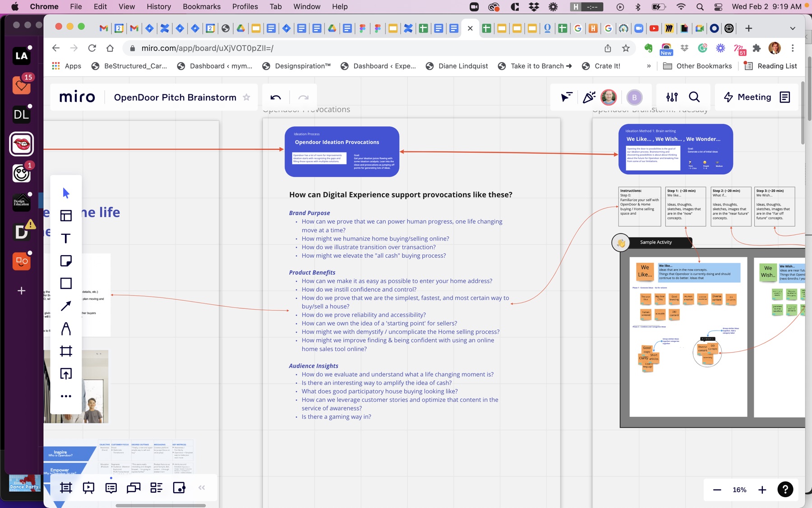The width and height of the screenshot is (812, 508).
Task: Add a workspace with sidebar plus
Action: (x=21, y=290)
